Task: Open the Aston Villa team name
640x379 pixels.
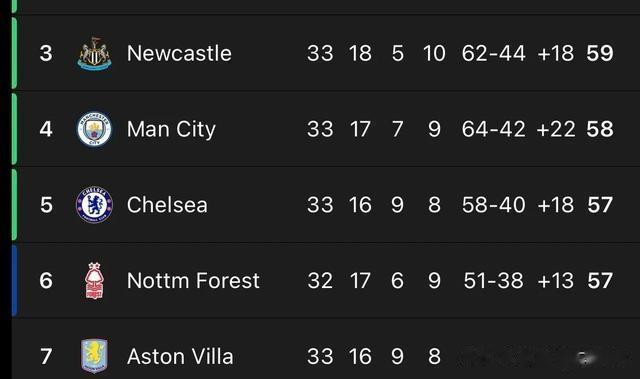Action: click(180, 356)
